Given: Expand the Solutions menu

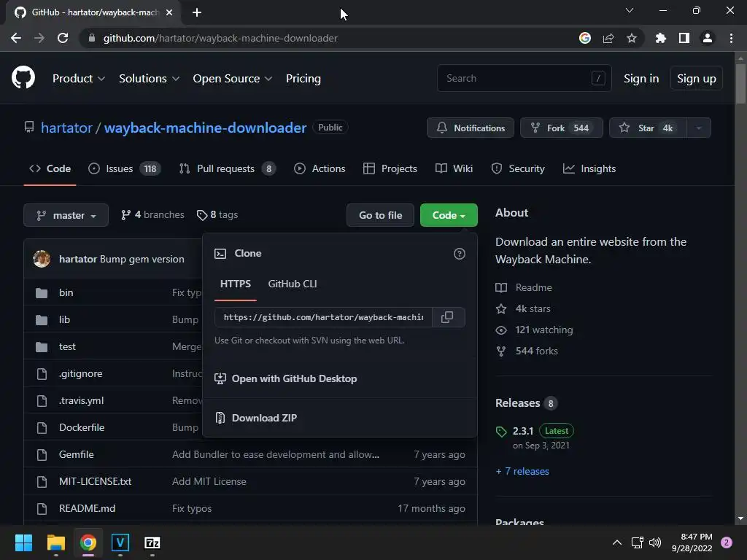Looking at the screenshot, I should click(149, 79).
